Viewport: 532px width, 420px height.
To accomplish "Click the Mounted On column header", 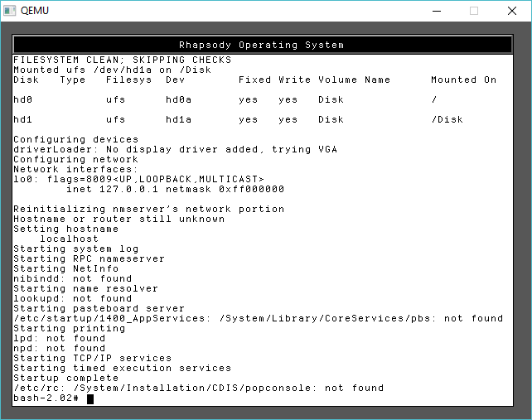I will click(x=463, y=80).
